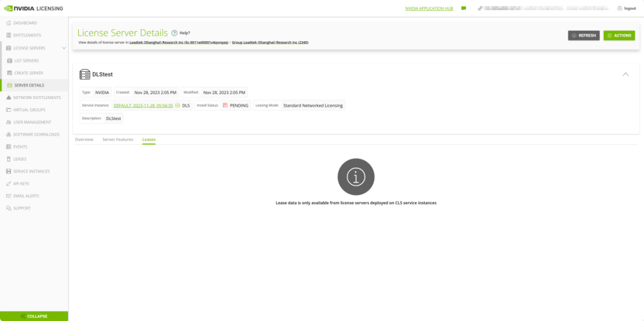Open Virtual Groups page

point(29,110)
